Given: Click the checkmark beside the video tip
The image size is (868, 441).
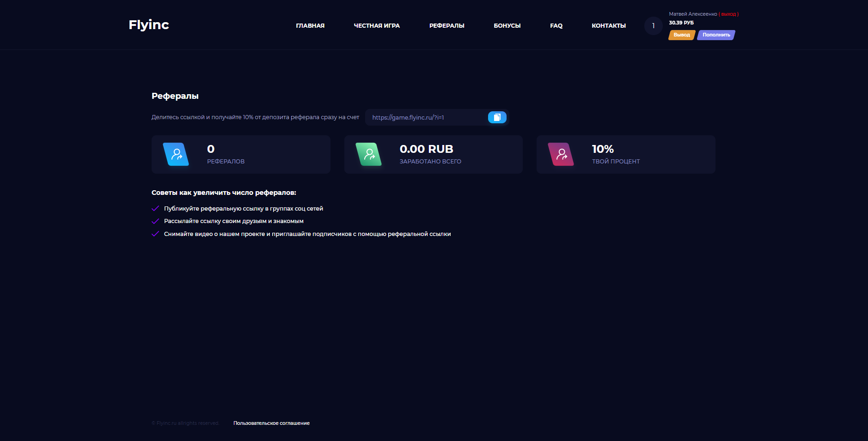Looking at the screenshot, I should 155,234.
